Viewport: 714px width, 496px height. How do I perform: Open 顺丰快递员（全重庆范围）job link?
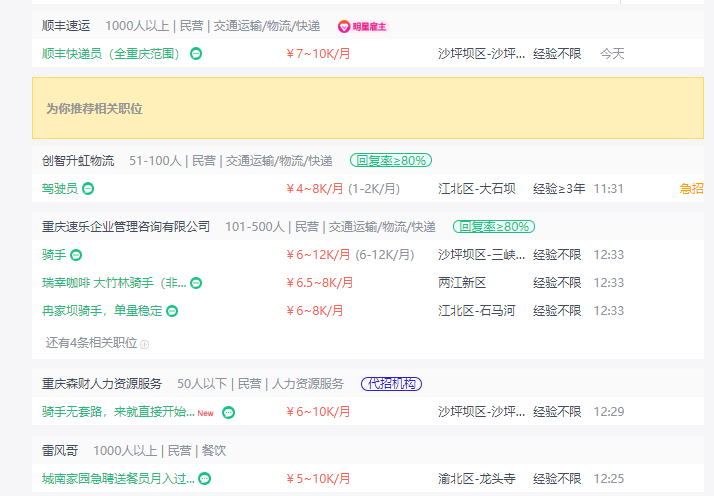click(111, 54)
